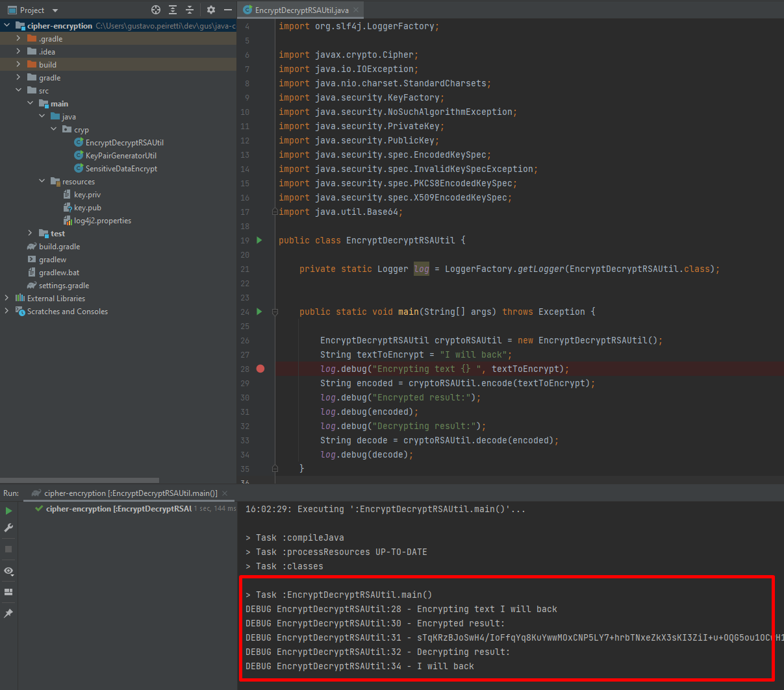Image resolution: width=784 pixels, height=690 pixels.
Task: Click console line "> Task :compileJava"
Action: tap(295, 537)
